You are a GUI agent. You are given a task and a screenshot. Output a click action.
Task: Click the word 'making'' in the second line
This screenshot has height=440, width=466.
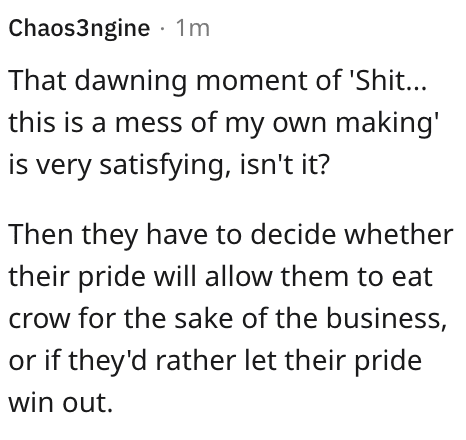click(385, 124)
